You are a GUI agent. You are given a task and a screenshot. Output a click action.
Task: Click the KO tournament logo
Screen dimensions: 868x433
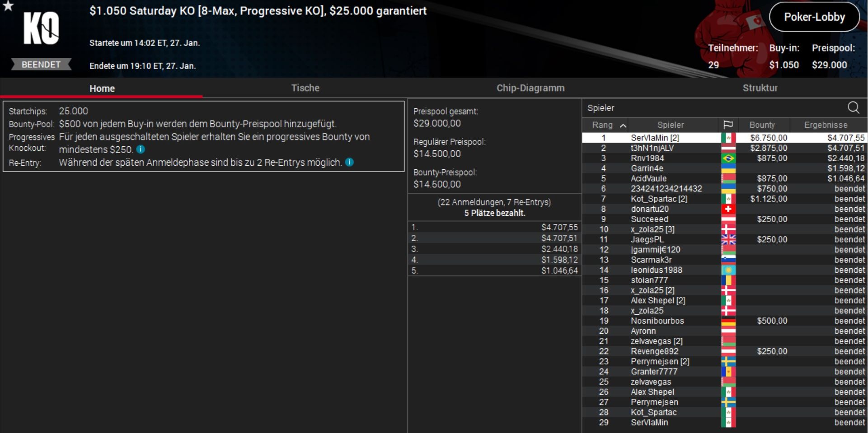pos(41,28)
